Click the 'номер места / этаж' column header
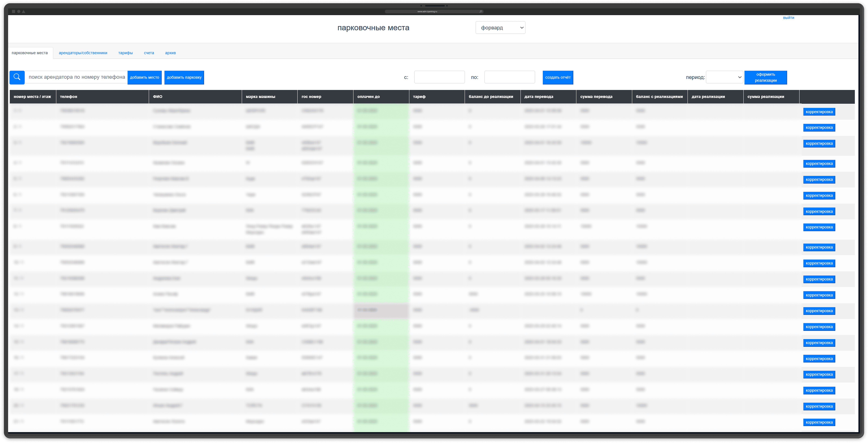Image resolution: width=868 pixels, height=443 pixels. click(x=32, y=97)
